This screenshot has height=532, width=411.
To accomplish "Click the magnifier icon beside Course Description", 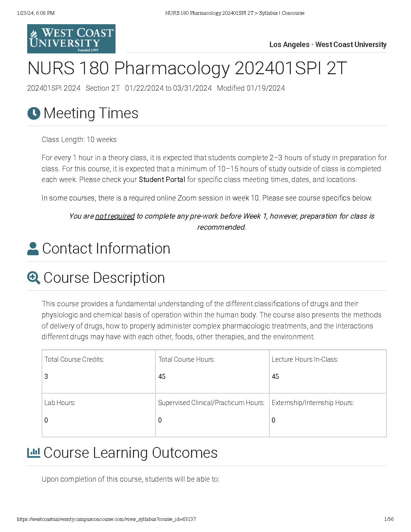I will 34,278.
